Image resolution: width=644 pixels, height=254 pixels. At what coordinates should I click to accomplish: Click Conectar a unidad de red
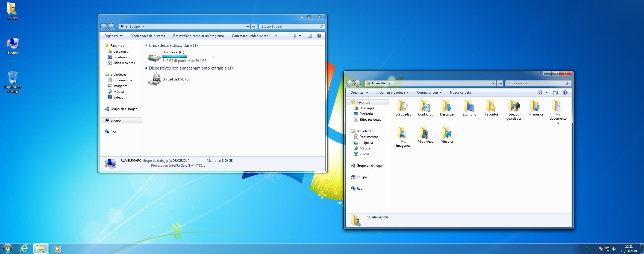click(x=250, y=36)
